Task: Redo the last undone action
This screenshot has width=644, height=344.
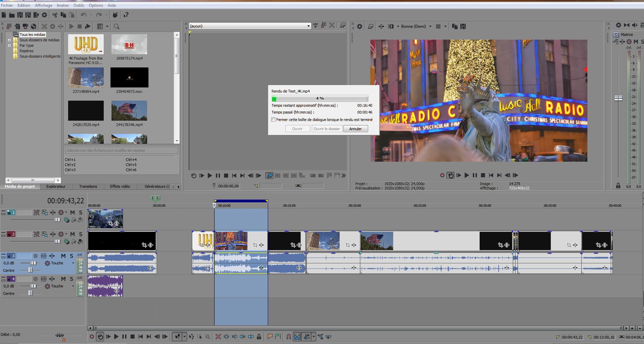Action: coord(99,15)
